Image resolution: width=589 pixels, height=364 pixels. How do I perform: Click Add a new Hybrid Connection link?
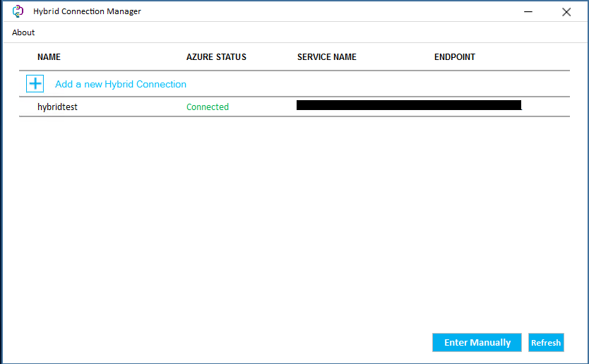121,84
